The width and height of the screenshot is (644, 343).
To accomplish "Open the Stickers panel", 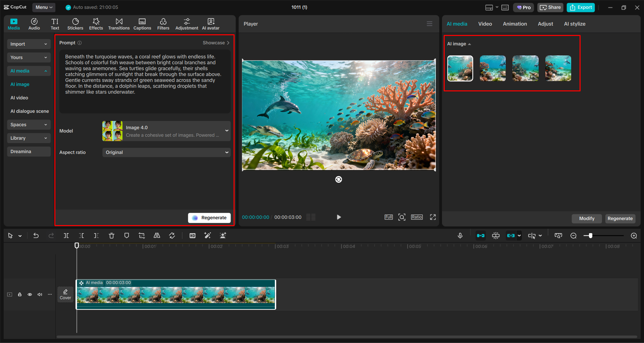I will coord(75,24).
